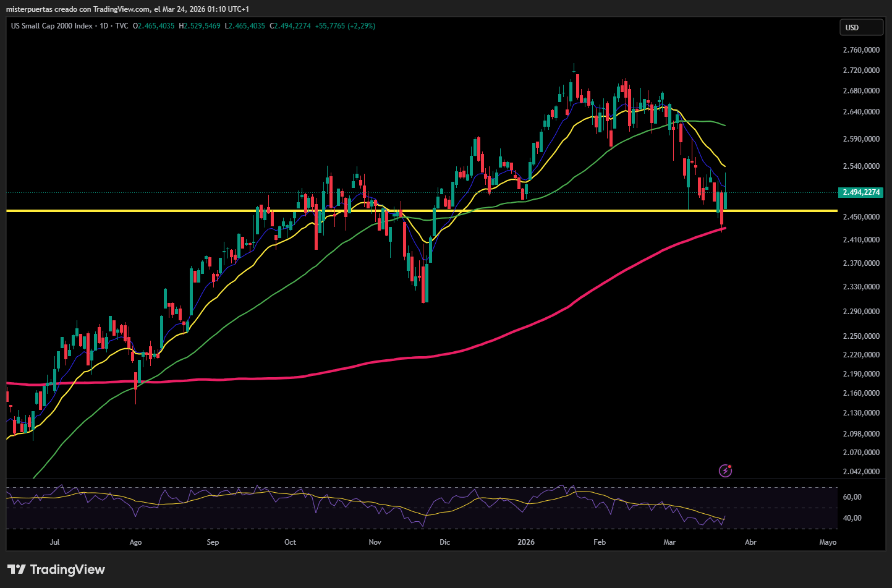Click the price axis label '2.450,0000'
Viewport: 892px width, 588px height.
(x=861, y=217)
